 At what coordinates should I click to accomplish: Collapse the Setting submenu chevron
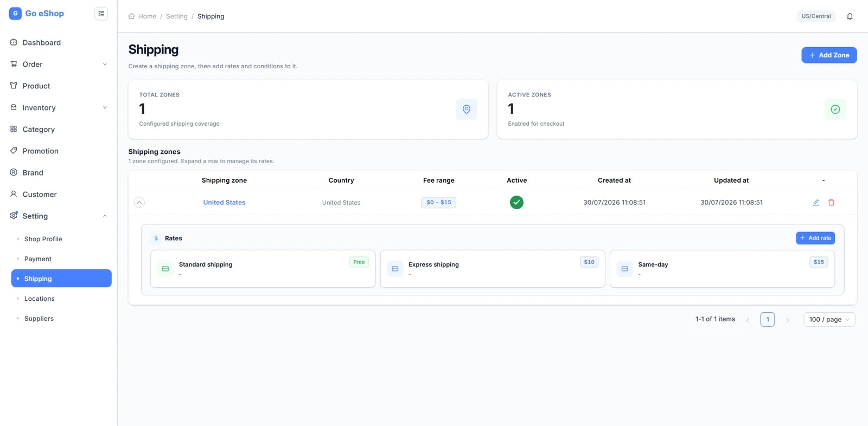pyautogui.click(x=105, y=216)
